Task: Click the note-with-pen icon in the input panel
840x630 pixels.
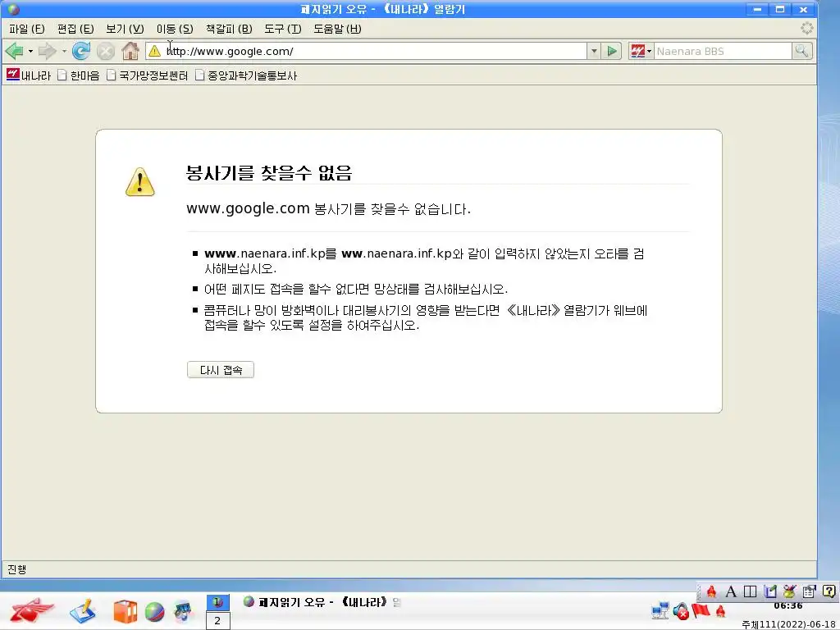Action: (x=770, y=591)
